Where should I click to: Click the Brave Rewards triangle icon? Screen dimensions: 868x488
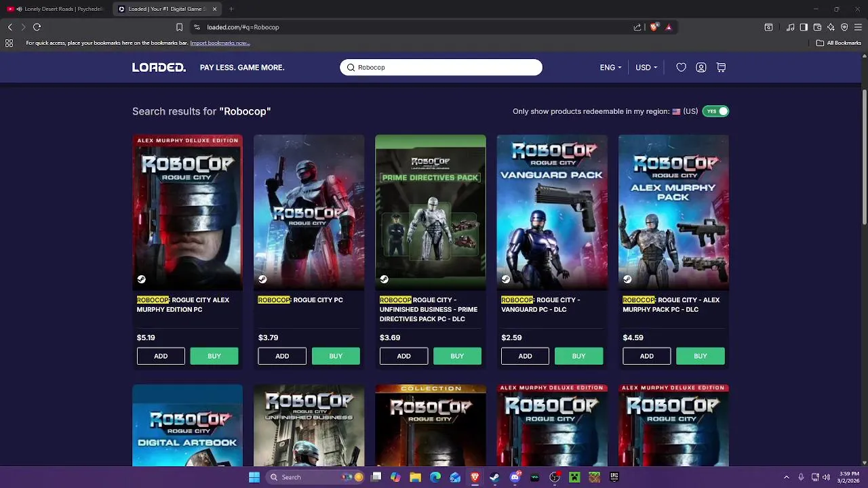point(669,27)
